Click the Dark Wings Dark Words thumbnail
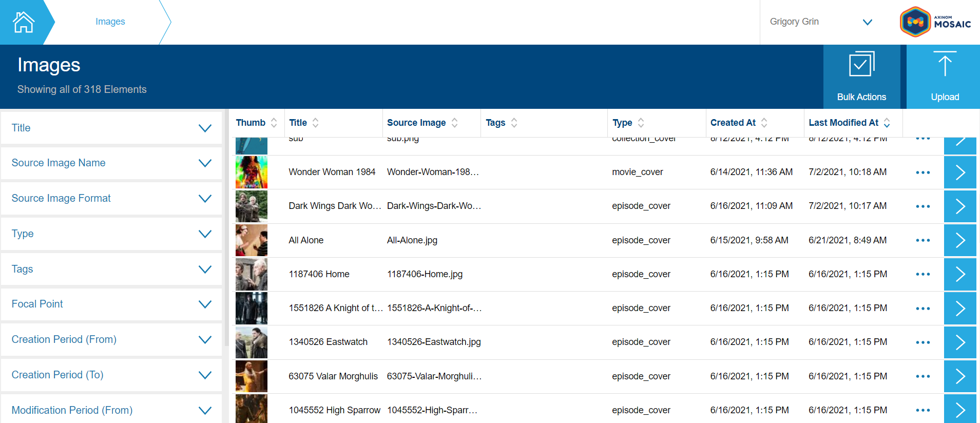980x423 pixels. [x=251, y=206]
